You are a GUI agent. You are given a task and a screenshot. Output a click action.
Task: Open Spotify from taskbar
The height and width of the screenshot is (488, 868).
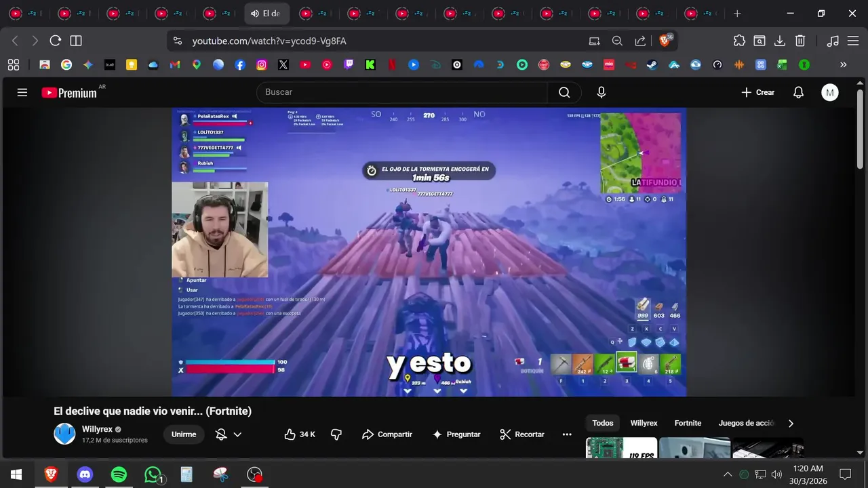(119, 474)
